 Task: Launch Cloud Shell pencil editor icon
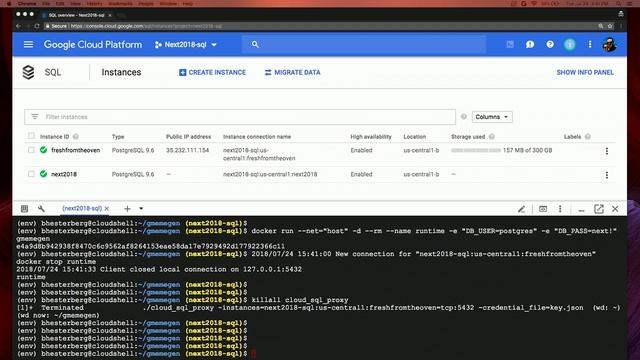click(521, 209)
